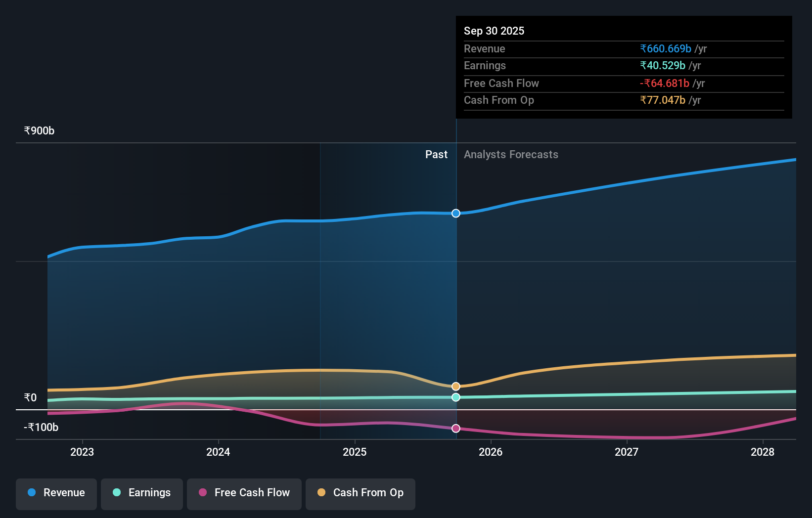The image size is (812, 518).
Task: Select the Cash From Op marker on the chart
Action: [455, 386]
